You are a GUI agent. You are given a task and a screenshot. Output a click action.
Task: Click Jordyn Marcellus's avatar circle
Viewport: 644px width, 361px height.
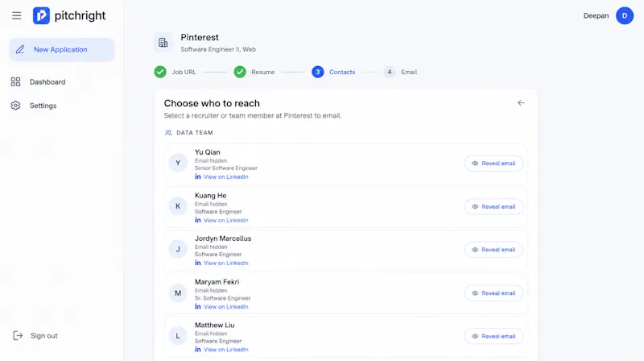coord(178,249)
